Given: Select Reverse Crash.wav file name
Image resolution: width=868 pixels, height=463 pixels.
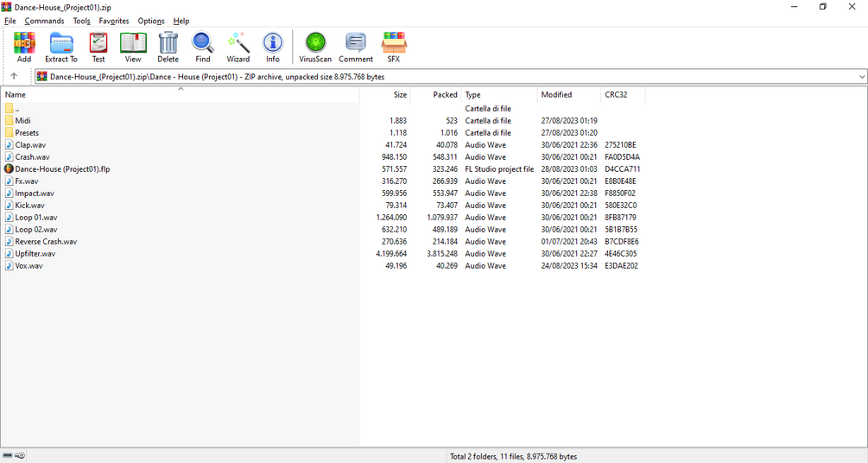Looking at the screenshot, I should click(x=46, y=242).
